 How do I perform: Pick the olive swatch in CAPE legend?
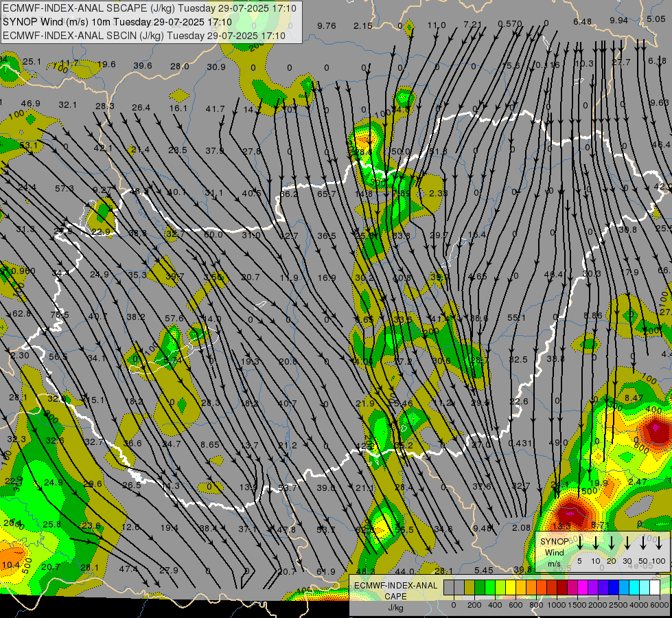(470, 588)
